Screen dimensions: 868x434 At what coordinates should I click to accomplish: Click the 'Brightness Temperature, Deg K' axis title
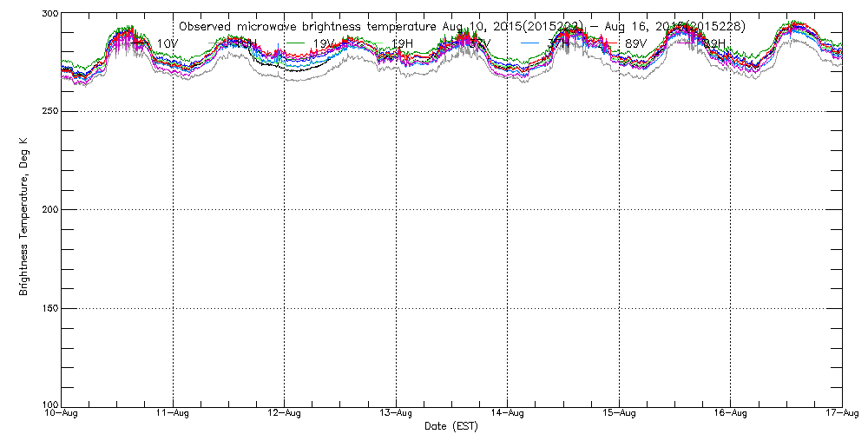(x=24, y=209)
